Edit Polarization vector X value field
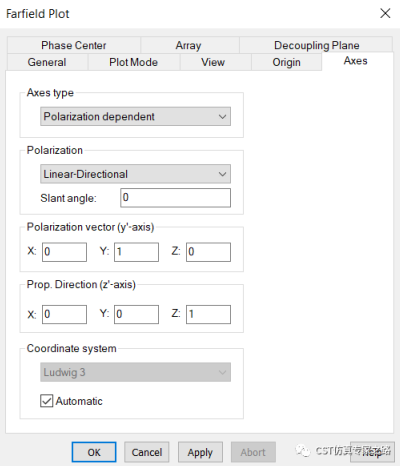The image size is (400, 466). [x=64, y=252]
